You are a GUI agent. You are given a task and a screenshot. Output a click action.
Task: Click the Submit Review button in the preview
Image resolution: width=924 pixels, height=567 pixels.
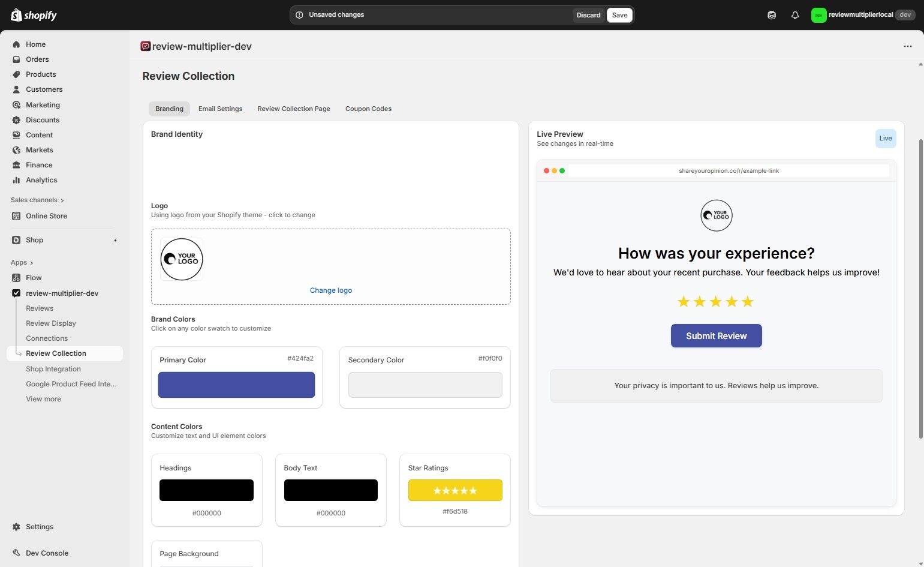(x=716, y=335)
